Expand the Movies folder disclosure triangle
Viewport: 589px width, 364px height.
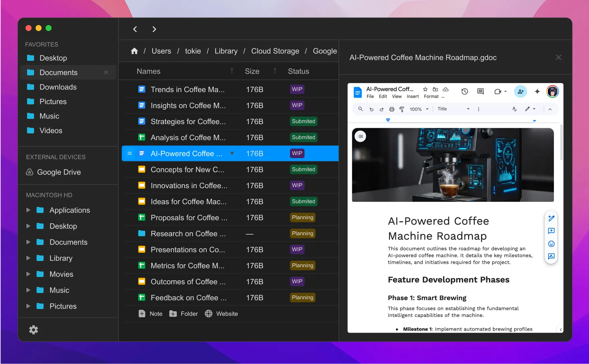28,274
